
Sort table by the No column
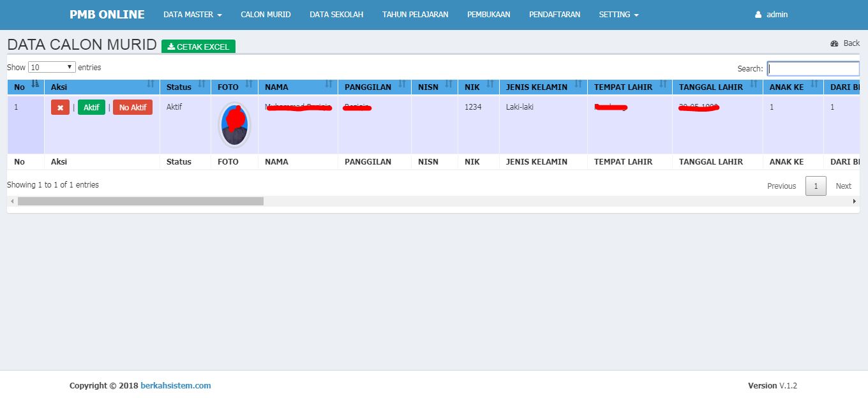[x=26, y=87]
